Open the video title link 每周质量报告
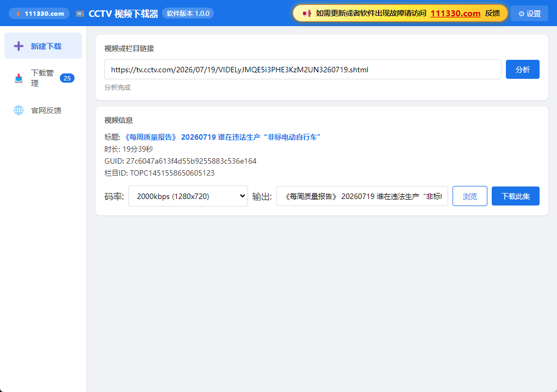557x392 pixels. click(222, 137)
